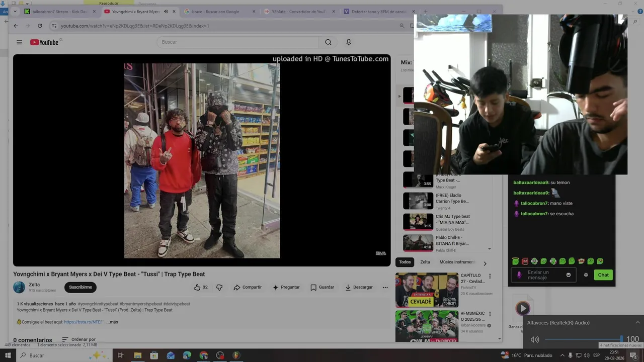Image resolution: width=644 pixels, height=362 pixels.
Task: Switch to the tallocabron7 Stream Kick tab
Action: point(59,12)
